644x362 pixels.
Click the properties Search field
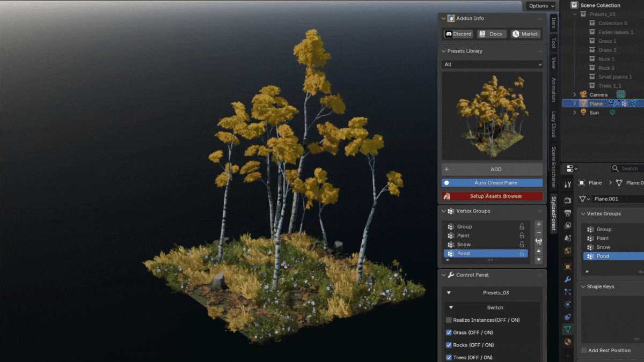tap(627, 168)
